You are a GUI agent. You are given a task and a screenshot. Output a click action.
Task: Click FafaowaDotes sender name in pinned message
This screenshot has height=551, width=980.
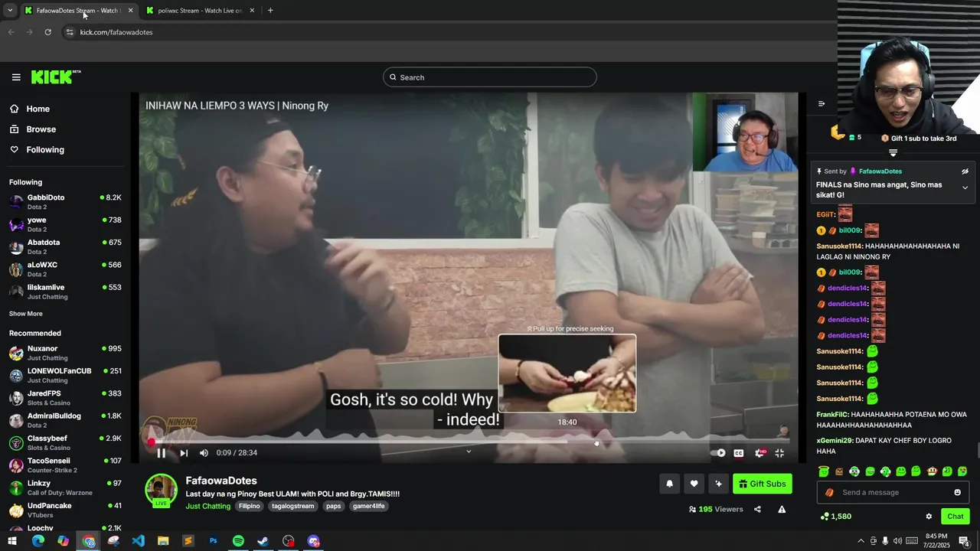click(880, 171)
